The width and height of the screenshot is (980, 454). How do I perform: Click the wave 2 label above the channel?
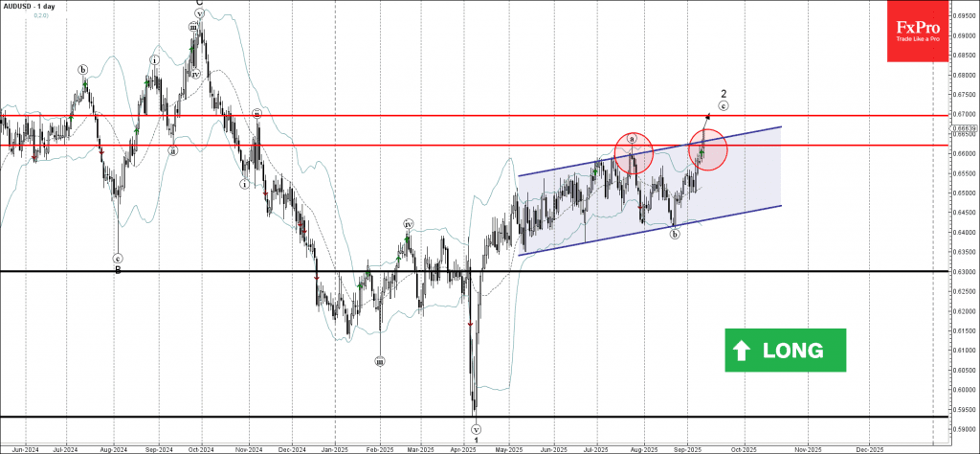pos(724,95)
